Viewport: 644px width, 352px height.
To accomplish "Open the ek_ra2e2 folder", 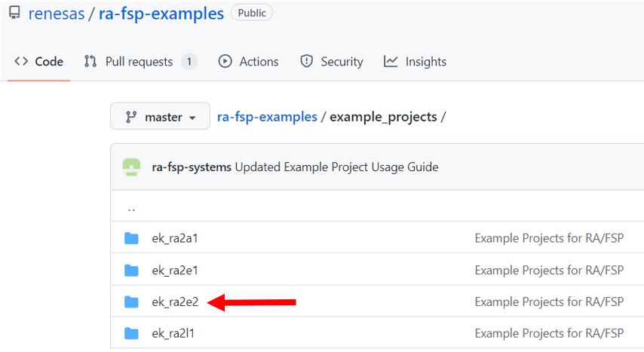I will (x=175, y=302).
